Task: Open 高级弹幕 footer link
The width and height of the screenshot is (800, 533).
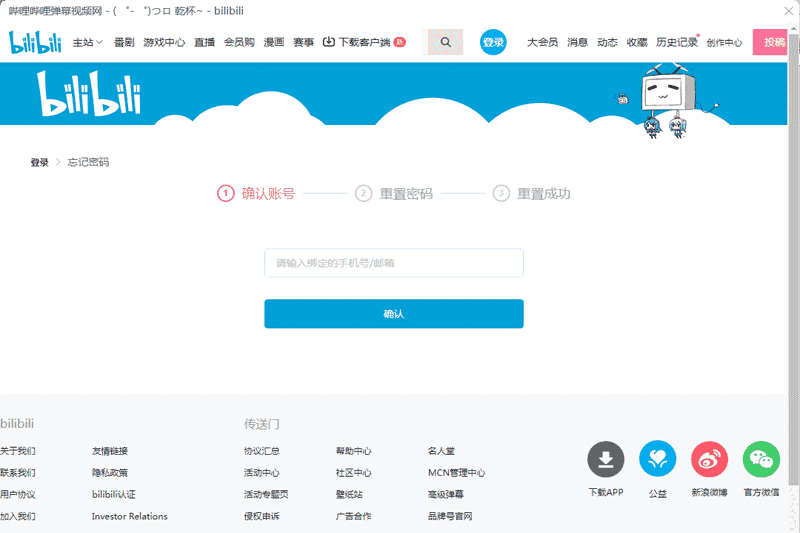Action: coord(445,494)
